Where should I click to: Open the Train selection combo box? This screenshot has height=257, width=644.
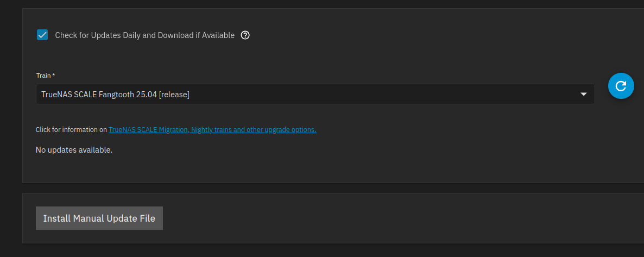pos(315,94)
